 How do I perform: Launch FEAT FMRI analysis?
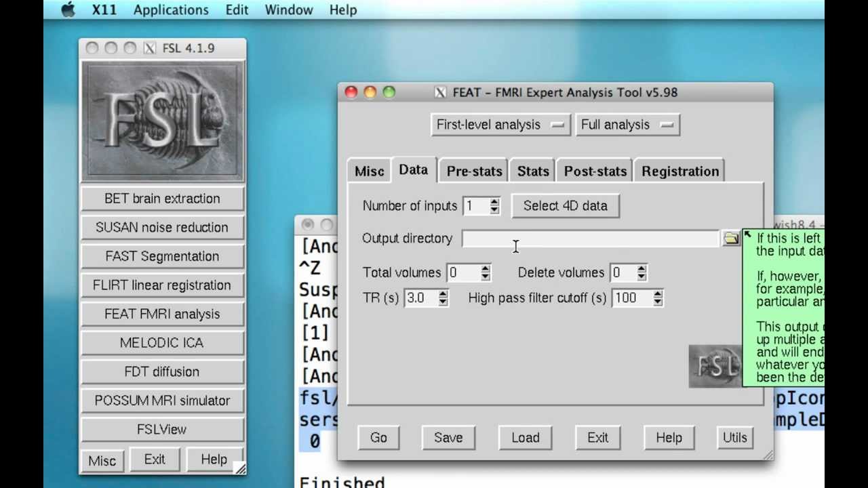point(162,314)
